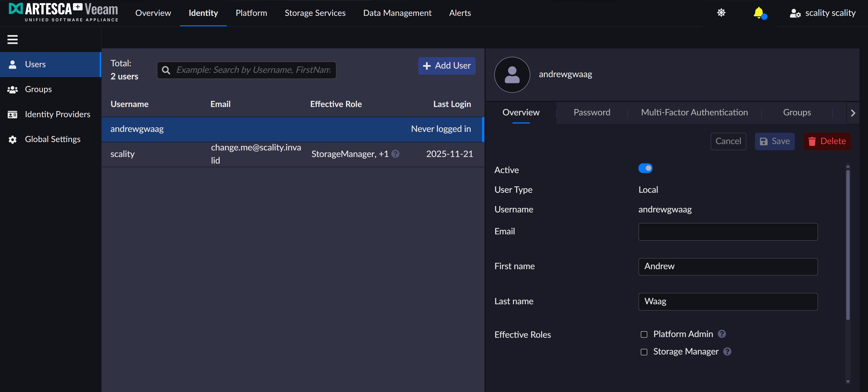The image size is (868, 392).
Task: Click the hamburger menu icon
Action: 12,39
